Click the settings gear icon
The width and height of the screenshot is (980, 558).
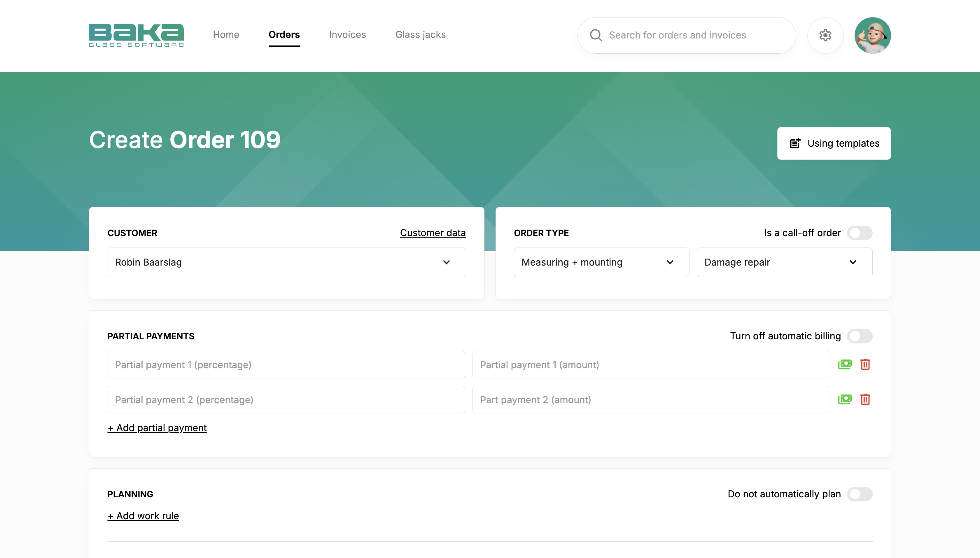[x=825, y=35]
